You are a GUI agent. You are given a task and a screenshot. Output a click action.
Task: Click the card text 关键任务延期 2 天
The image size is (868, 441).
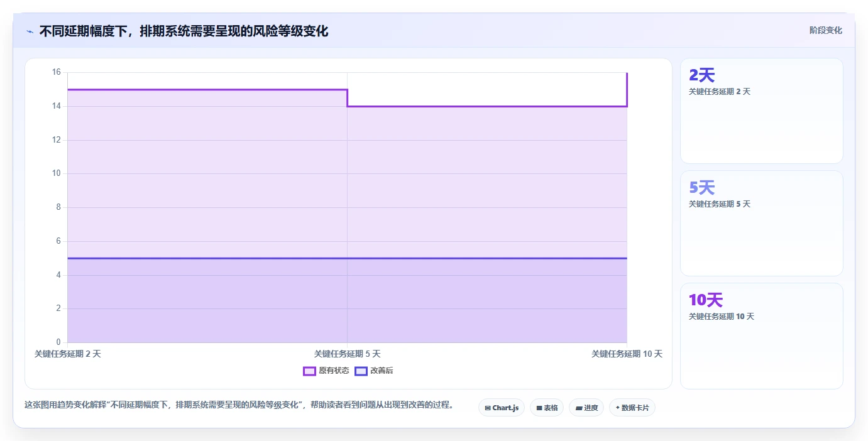[720, 92]
